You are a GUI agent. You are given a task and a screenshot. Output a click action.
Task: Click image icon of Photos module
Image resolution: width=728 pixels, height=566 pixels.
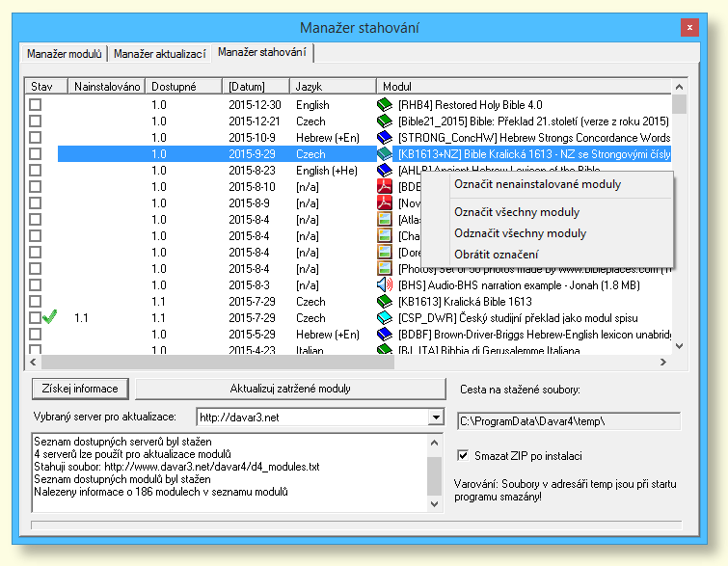pos(384,268)
